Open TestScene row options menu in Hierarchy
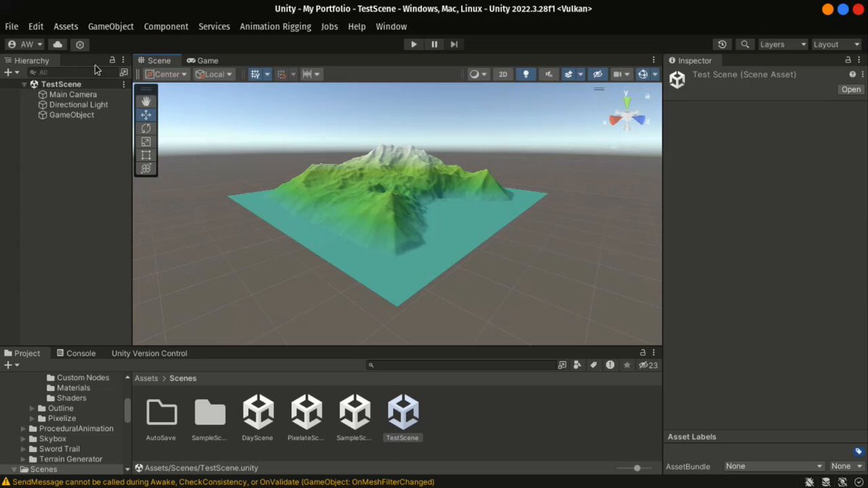 124,85
